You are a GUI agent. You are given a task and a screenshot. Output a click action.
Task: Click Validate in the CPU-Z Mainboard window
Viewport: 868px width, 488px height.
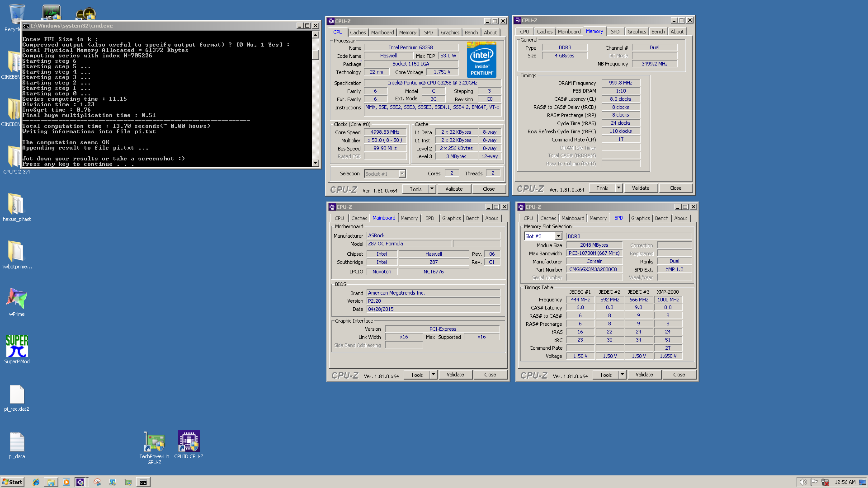pyautogui.click(x=455, y=375)
